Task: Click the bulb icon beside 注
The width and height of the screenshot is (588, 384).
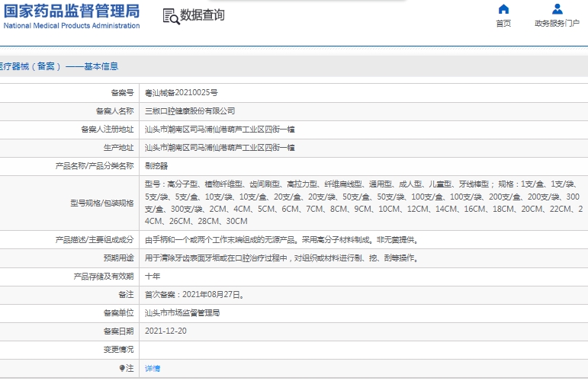Action: point(122,368)
